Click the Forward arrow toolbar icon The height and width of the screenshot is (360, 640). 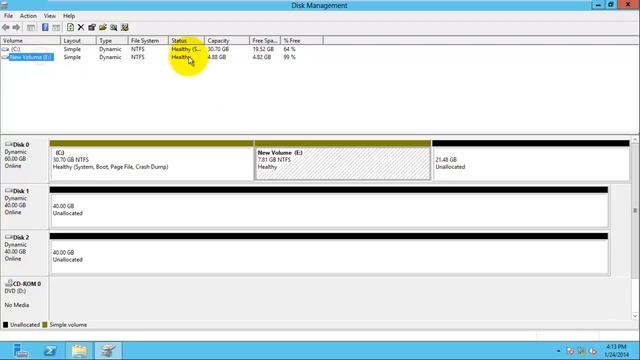tap(16, 27)
